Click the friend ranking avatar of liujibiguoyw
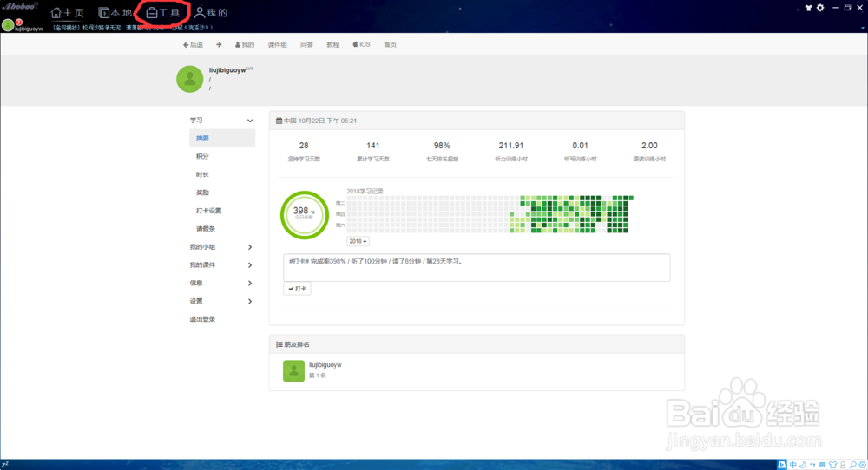The width and height of the screenshot is (868, 470). (293, 371)
